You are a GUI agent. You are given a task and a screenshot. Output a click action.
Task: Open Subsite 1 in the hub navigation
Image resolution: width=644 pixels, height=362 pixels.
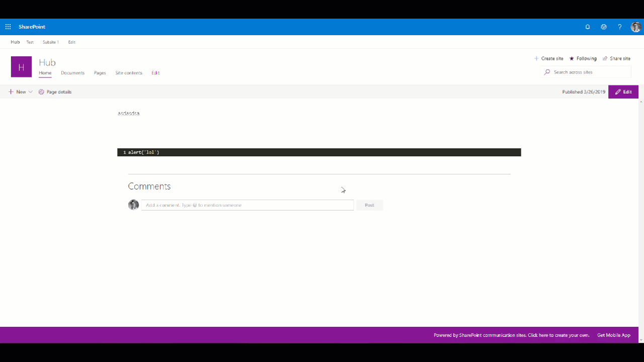(x=51, y=42)
